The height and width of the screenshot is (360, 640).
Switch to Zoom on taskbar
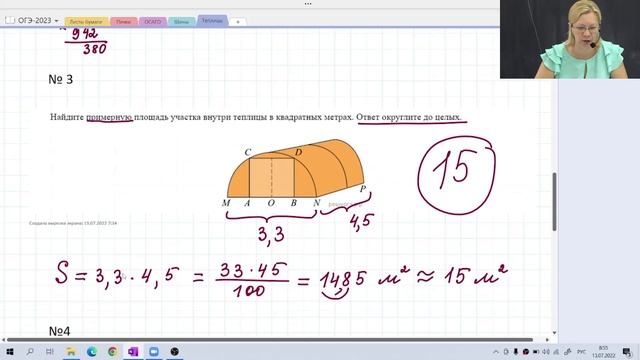click(x=154, y=351)
